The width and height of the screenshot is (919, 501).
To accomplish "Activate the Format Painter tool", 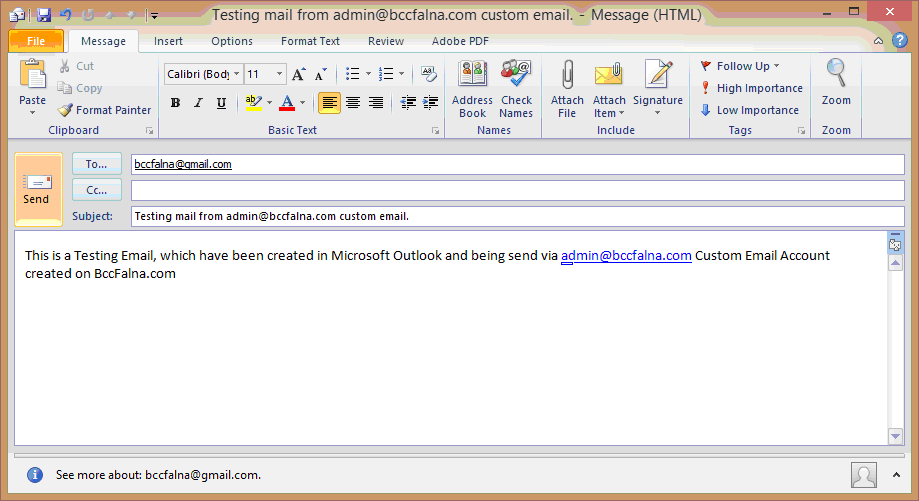I will (x=104, y=110).
